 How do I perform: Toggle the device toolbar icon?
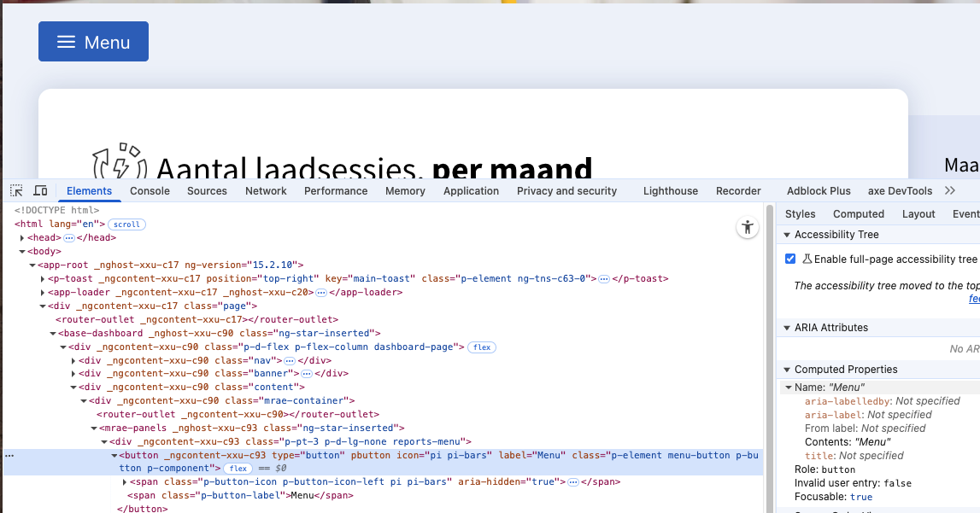click(x=40, y=191)
